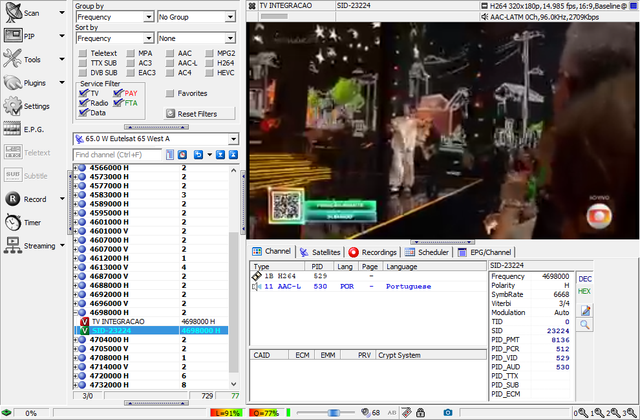Uncheck the Radio service filter
This screenshot has width=640, height=420.
pos(84,103)
